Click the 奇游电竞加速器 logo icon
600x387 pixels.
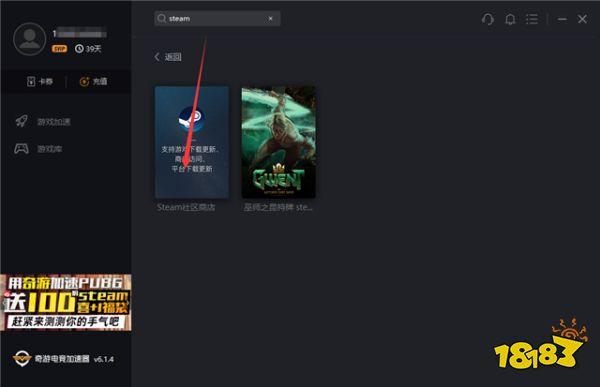[22, 358]
